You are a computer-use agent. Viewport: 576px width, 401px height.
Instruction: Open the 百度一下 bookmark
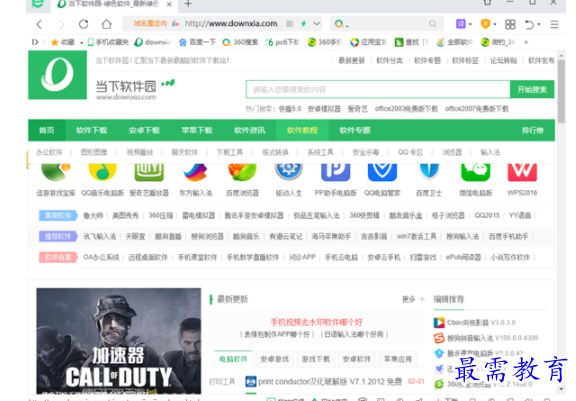tap(197, 42)
